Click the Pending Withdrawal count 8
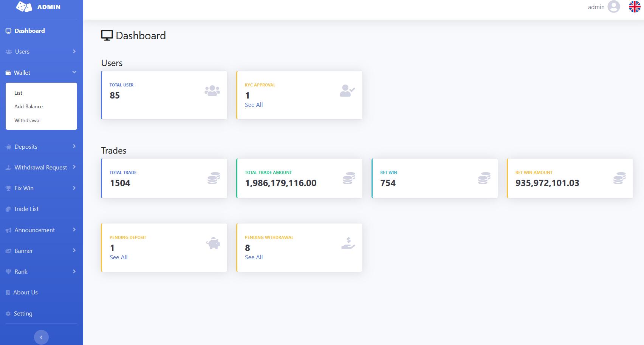This screenshot has height=345, width=644. pyautogui.click(x=248, y=248)
